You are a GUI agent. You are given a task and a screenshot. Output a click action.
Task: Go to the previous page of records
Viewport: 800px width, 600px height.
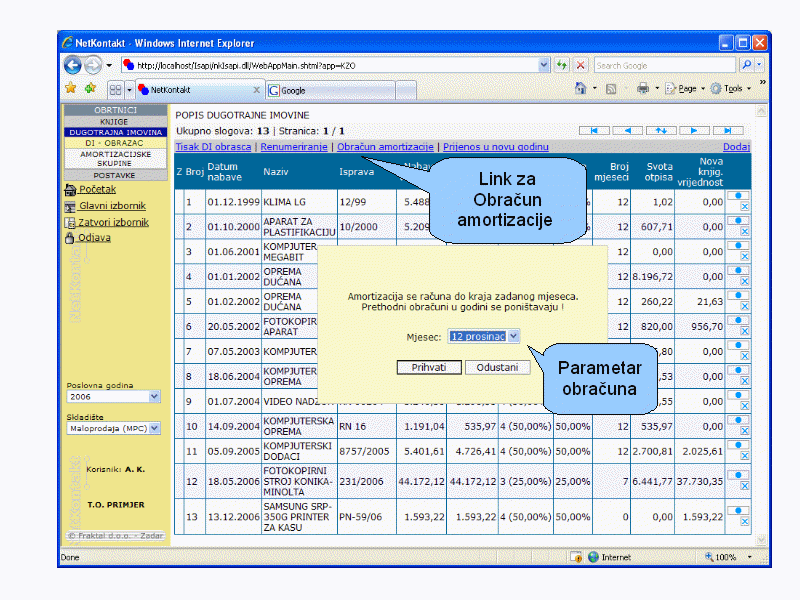[628, 131]
